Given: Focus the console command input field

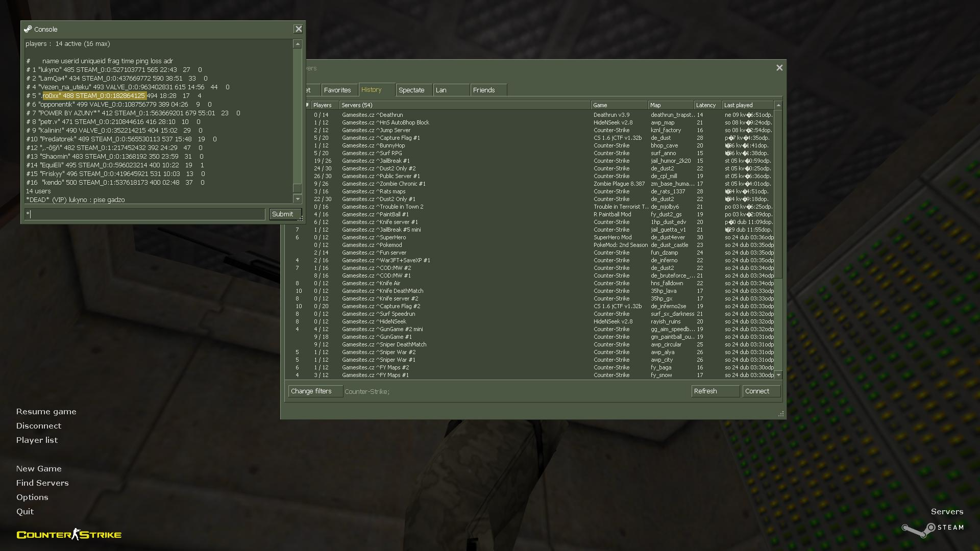Looking at the screenshot, I should (x=145, y=214).
